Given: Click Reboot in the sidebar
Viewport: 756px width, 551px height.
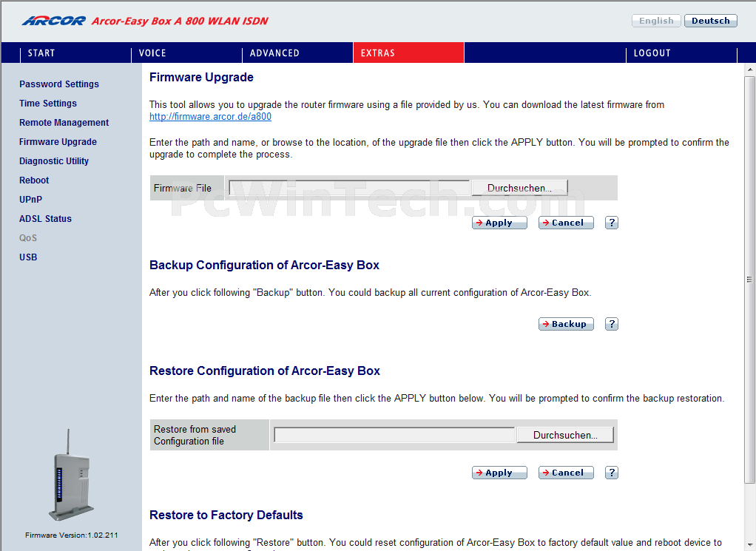Looking at the screenshot, I should pyautogui.click(x=34, y=180).
